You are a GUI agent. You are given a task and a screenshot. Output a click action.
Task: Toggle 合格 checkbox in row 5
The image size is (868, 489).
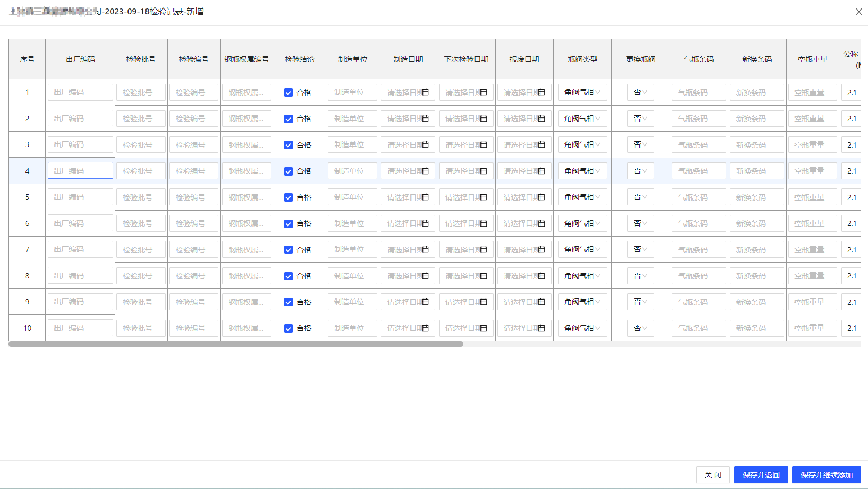288,197
